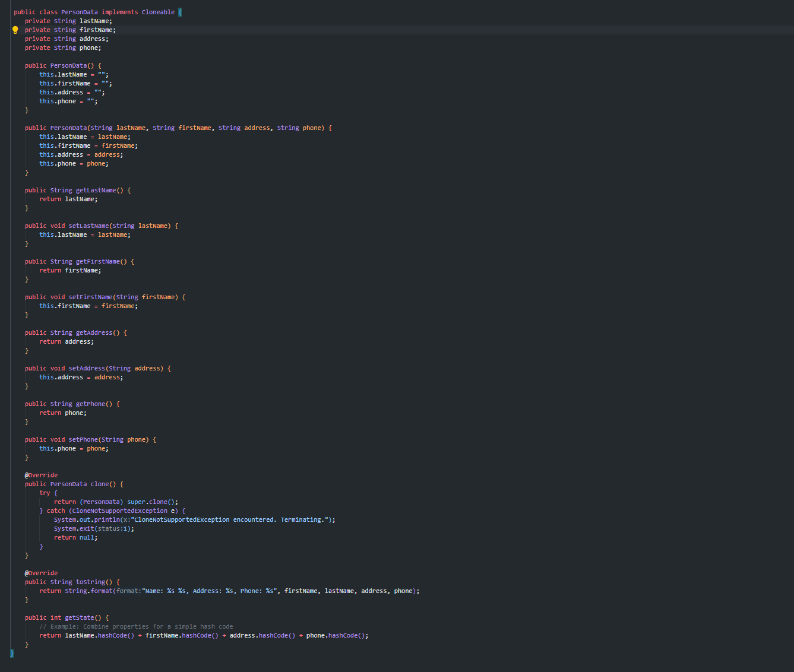This screenshot has width=794, height=672.
Task: Select the getLastName() method name
Action: click(96, 190)
